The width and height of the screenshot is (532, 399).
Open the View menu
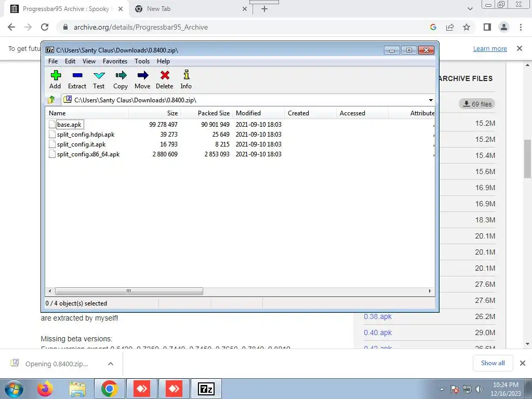click(89, 61)
